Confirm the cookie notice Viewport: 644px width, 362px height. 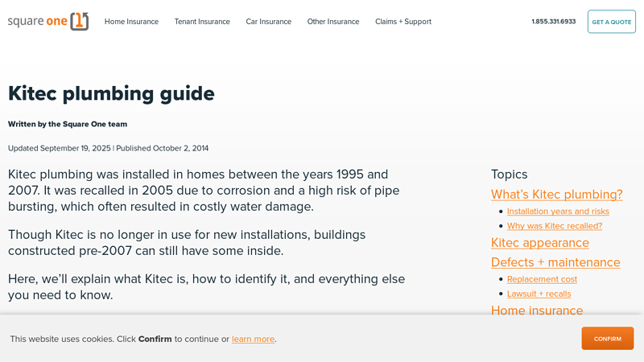[608, 339]
